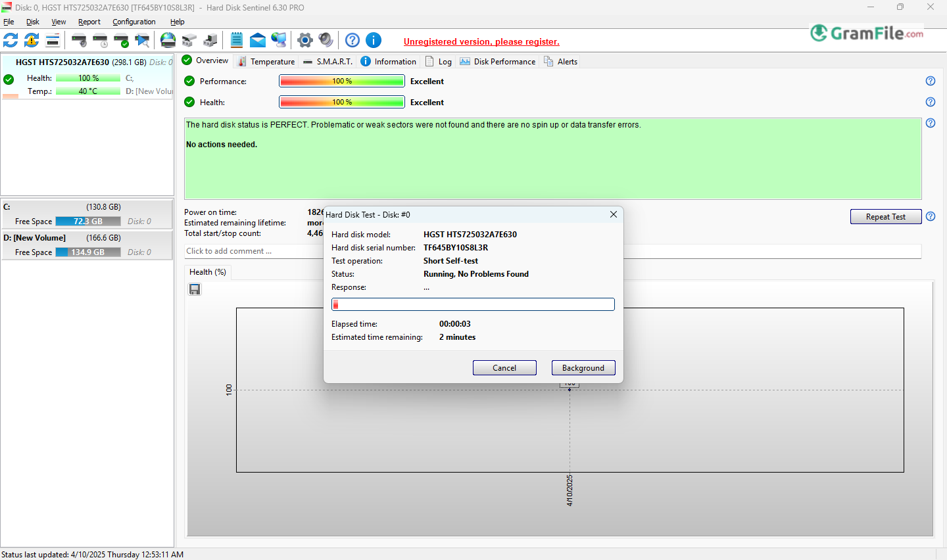Switch to the Log tab
The height and width of the screenshot is (560, 947).
pos(439,61)
